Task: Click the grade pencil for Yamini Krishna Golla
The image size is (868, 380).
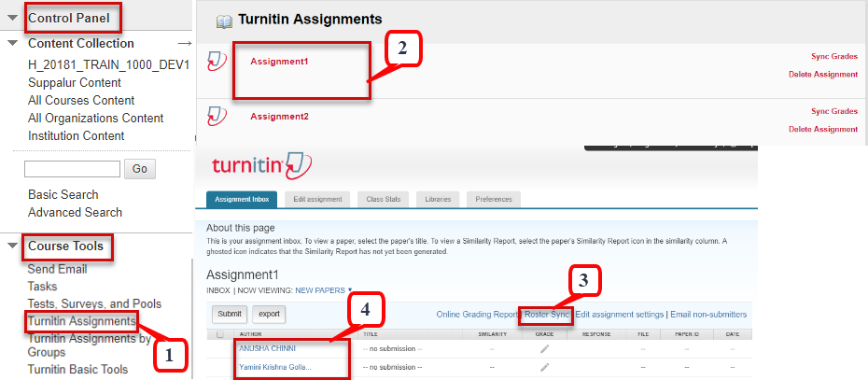Action: pos(544,366)
